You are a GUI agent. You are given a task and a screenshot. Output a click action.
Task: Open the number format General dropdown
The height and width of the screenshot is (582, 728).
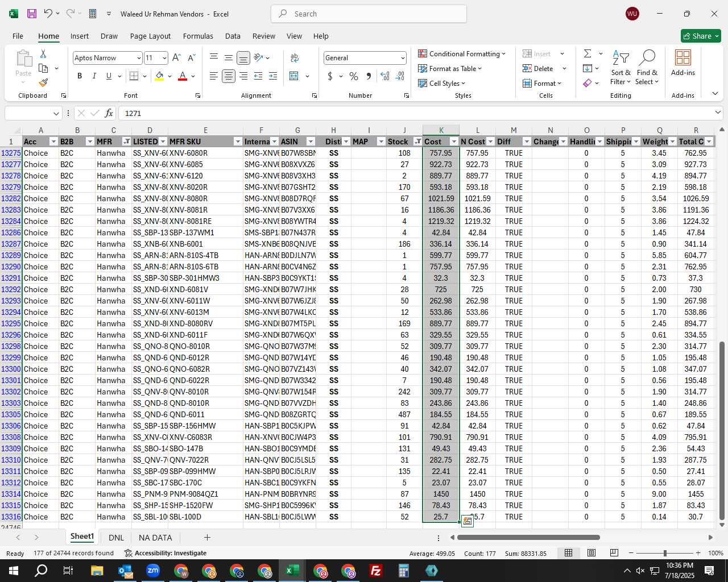click(403, 58)
